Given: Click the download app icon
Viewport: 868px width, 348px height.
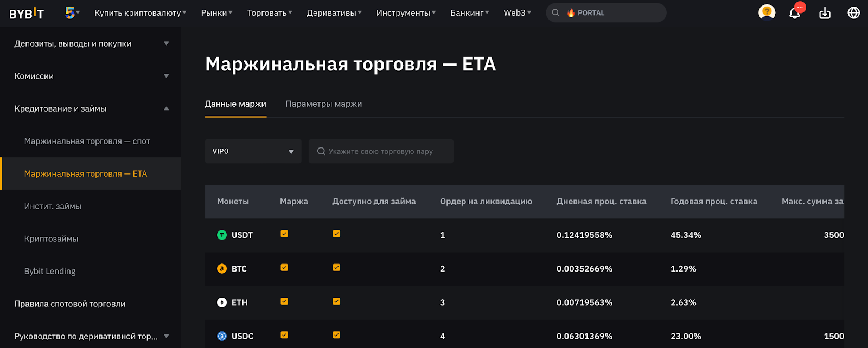Looking at the screenshot, I should point(825,13).
